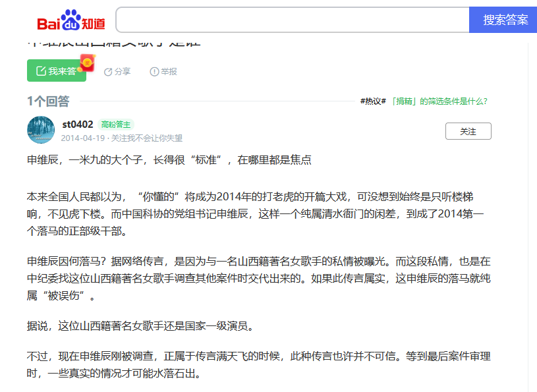The image size is (537, 392).
Task: Open the st0402 username link
Action: point(78,125)
